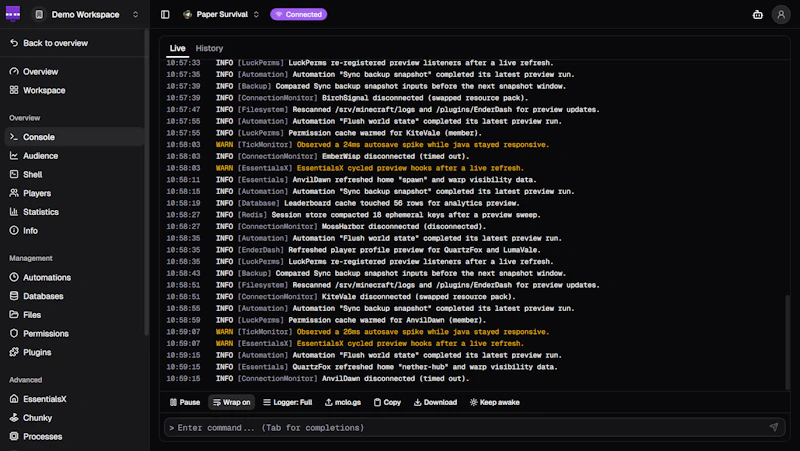This screenshot has width=800, height=451.
Task: Click the EmberWisp disconnected (timed out) line
Action: coord(317,157)
